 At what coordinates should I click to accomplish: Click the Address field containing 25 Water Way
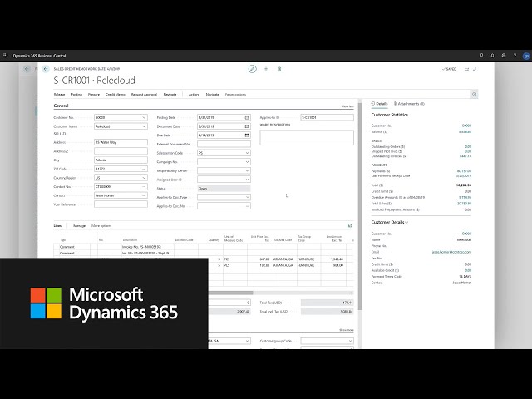[x=121, y=144]
